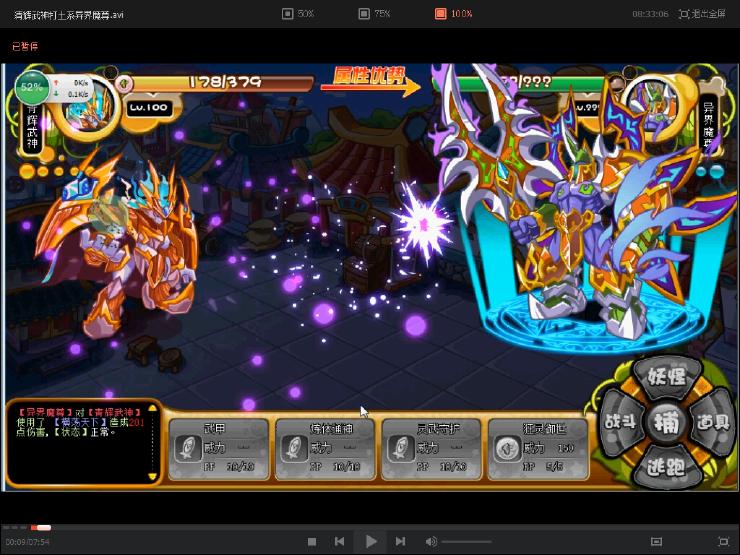Open the 战斗 battle menu

point(620,421)
